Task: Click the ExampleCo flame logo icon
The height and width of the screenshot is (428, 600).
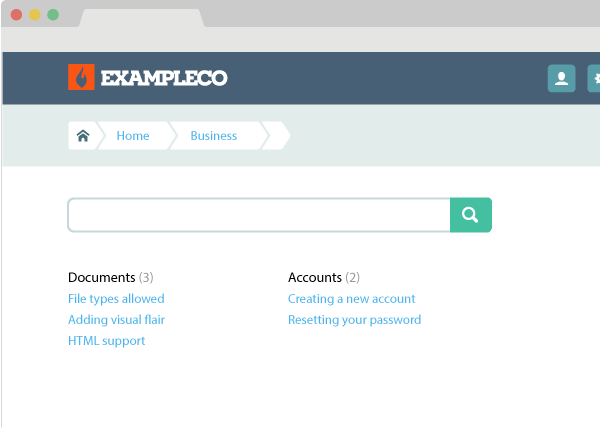Action: pyautogui.click(x=81, y=77)
